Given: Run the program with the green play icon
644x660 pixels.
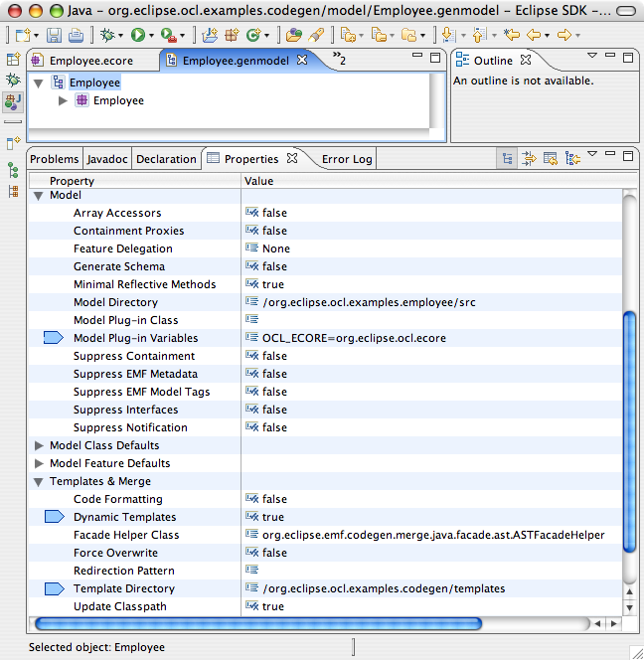Looking at the screenshot, I should pos(137,35).
